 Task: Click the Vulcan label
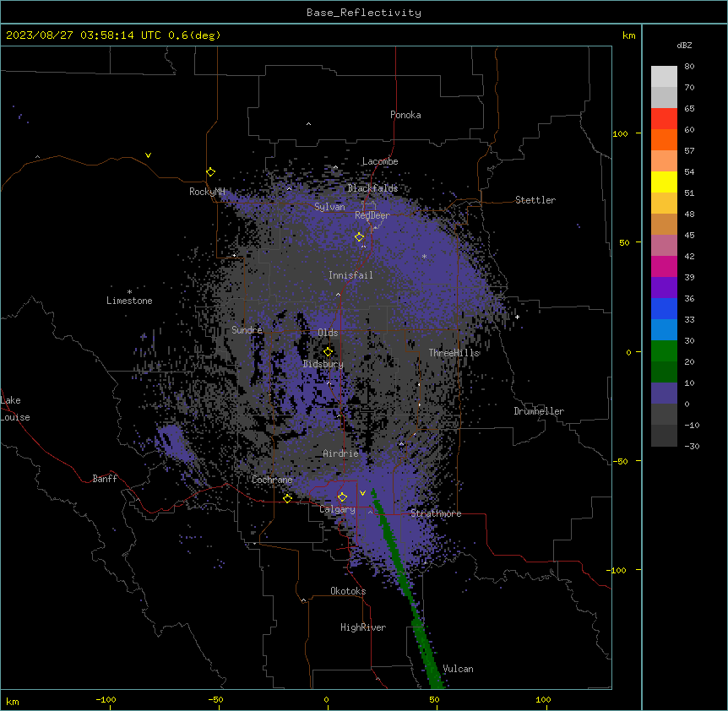coord(458,669)
